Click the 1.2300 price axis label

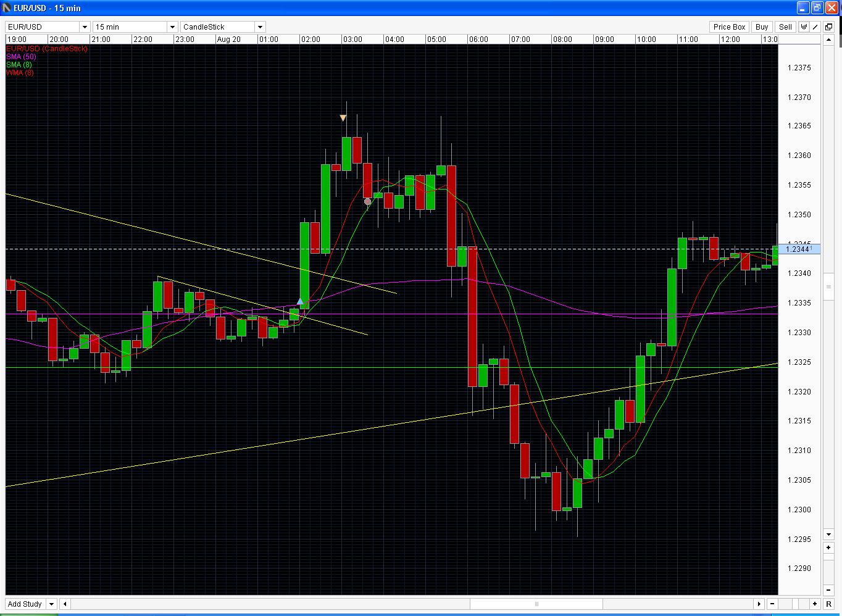pos(799,510)
